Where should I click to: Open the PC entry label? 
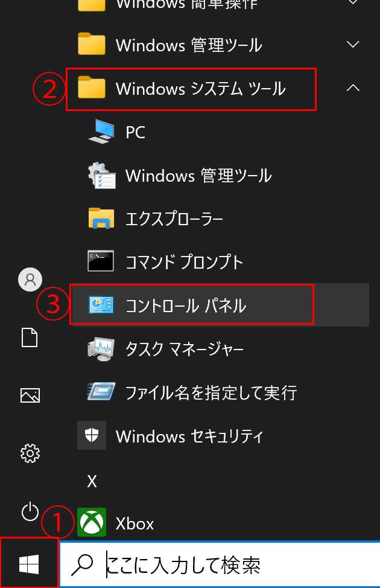[x=136, y=132]
